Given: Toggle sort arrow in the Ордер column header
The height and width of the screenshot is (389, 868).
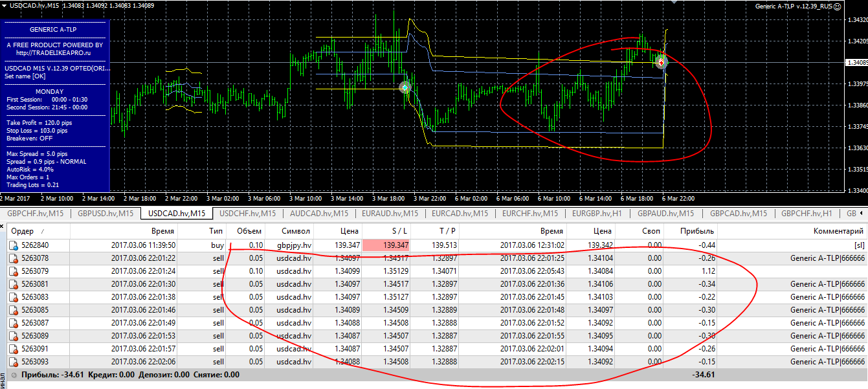Looking at the screenshot, I should 43,231.
